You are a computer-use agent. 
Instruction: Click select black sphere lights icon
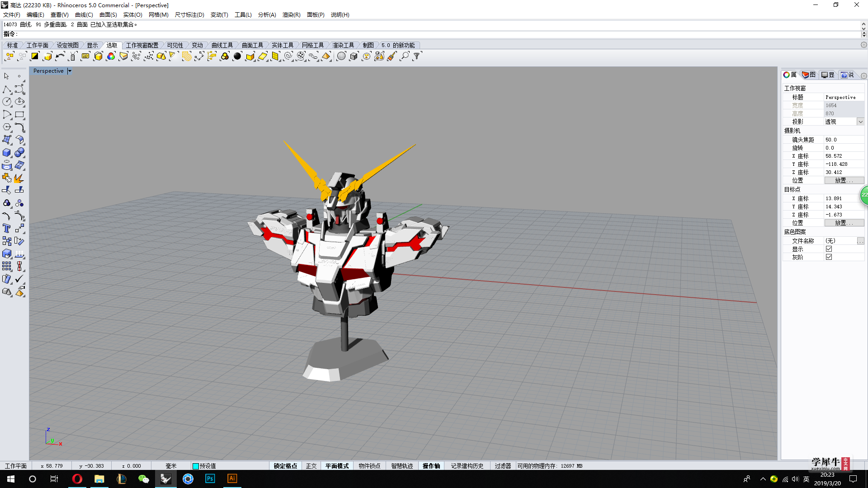point(237,56)
